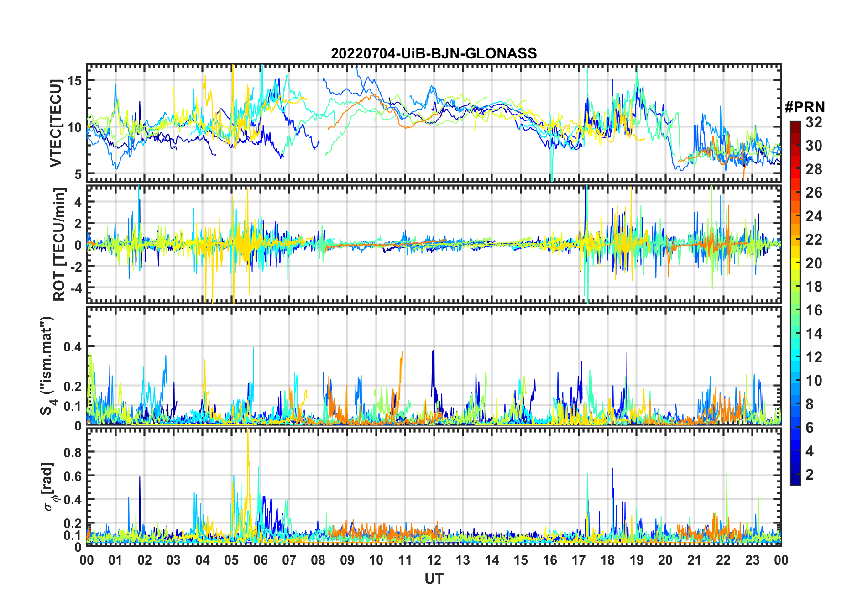Click the ROT [TECU/min] y-axis label
The height and width of the screenshot is (607, 868).
[59, 244]
